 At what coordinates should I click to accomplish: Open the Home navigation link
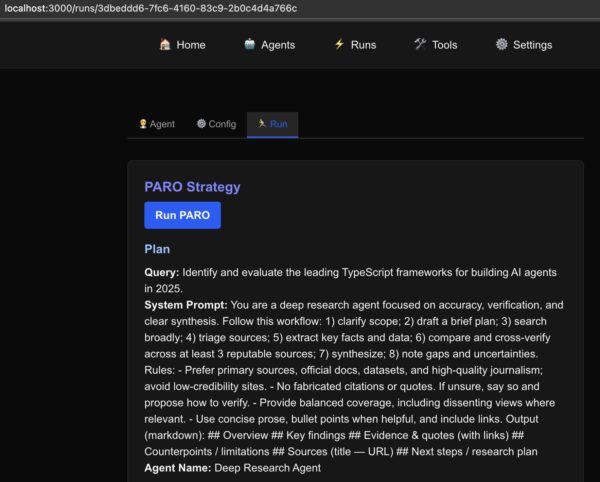pos(191,45)
